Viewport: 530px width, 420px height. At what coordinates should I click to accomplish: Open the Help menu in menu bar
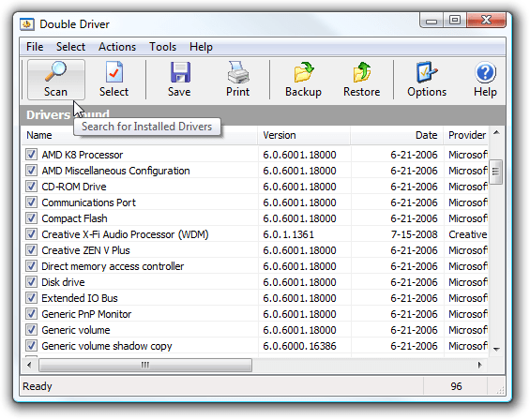[201, 47]
